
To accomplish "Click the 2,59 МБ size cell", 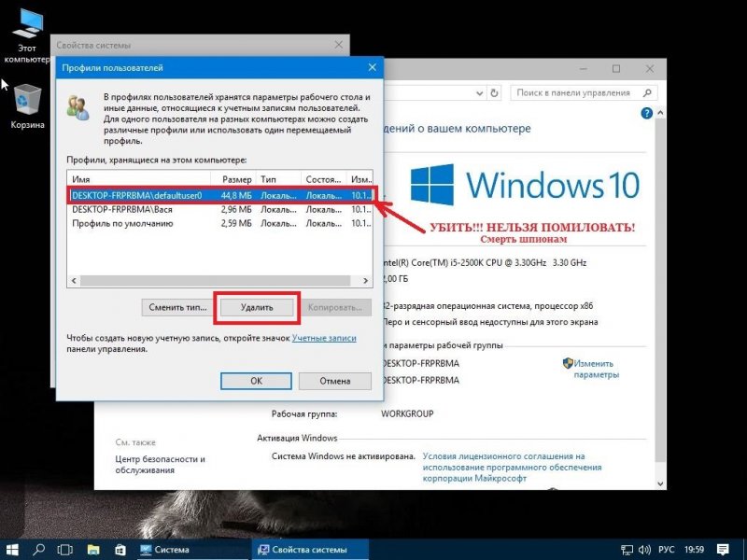I will point(236,223).
